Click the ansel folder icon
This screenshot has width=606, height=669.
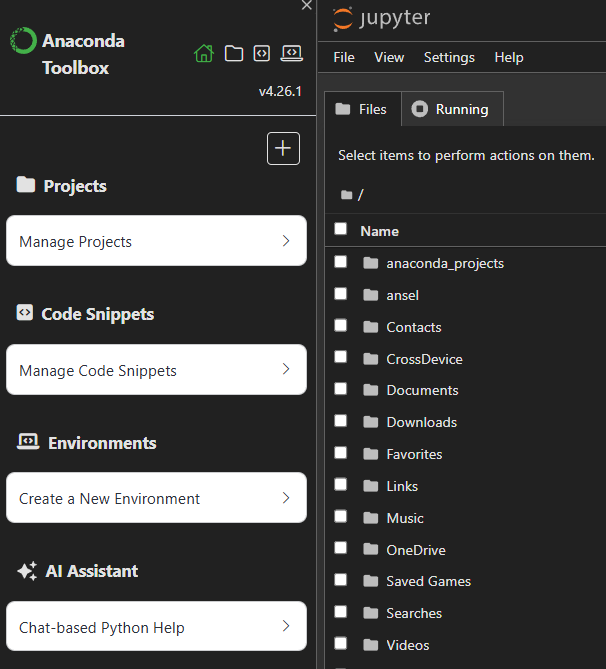370,295
